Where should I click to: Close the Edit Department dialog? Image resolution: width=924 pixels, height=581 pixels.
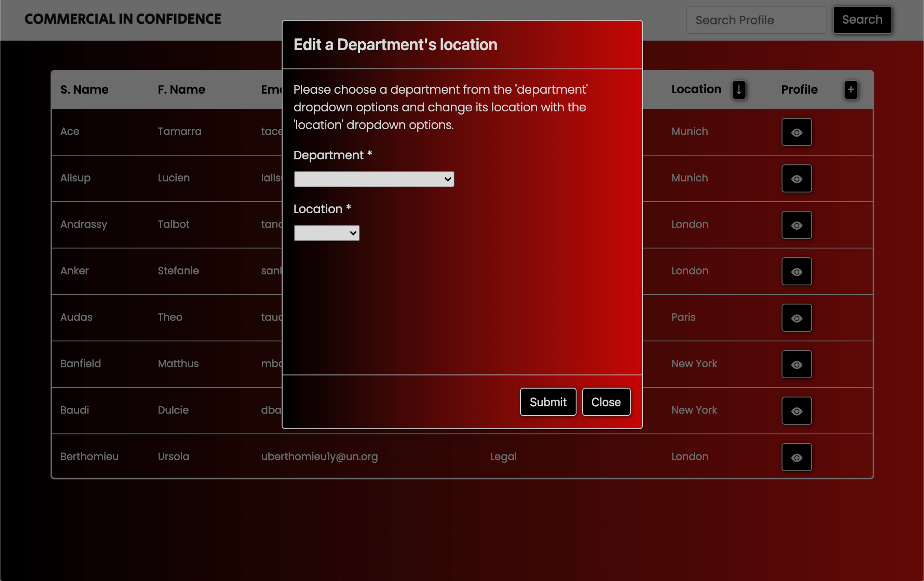[x=606, y=402]
